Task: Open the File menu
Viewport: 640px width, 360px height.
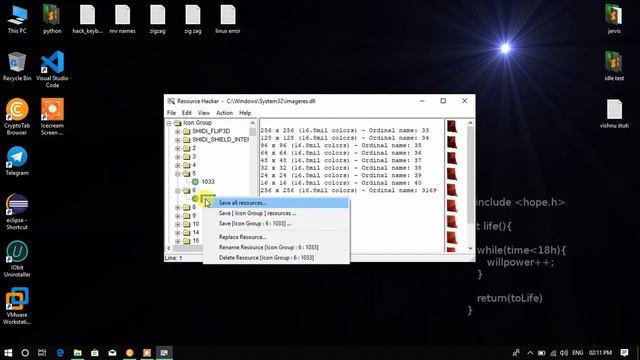Action: pyautogui.click(x=171, y=113)
